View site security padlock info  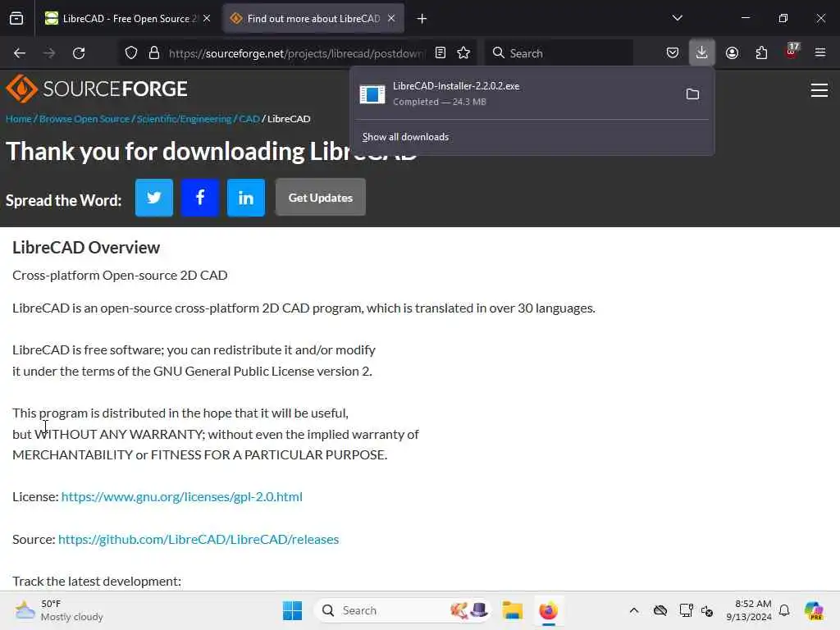tap(154, 53)
